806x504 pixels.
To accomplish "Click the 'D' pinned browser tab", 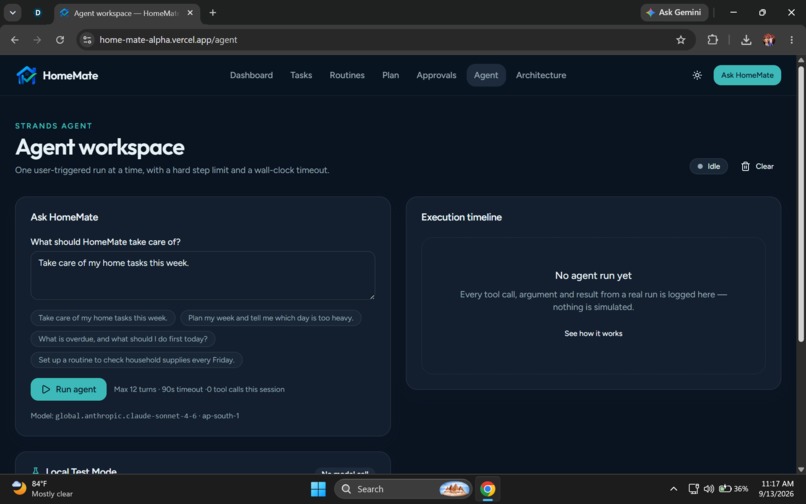I will pos(38,13).
